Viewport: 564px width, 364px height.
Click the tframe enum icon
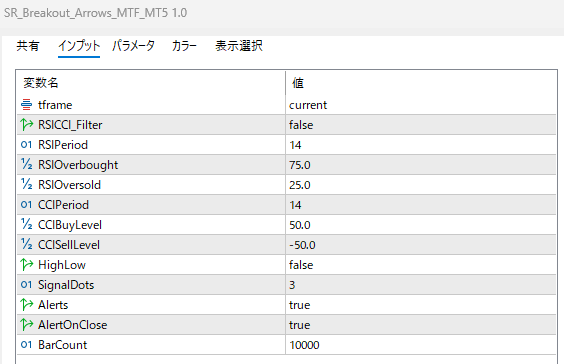coord(26,105)
